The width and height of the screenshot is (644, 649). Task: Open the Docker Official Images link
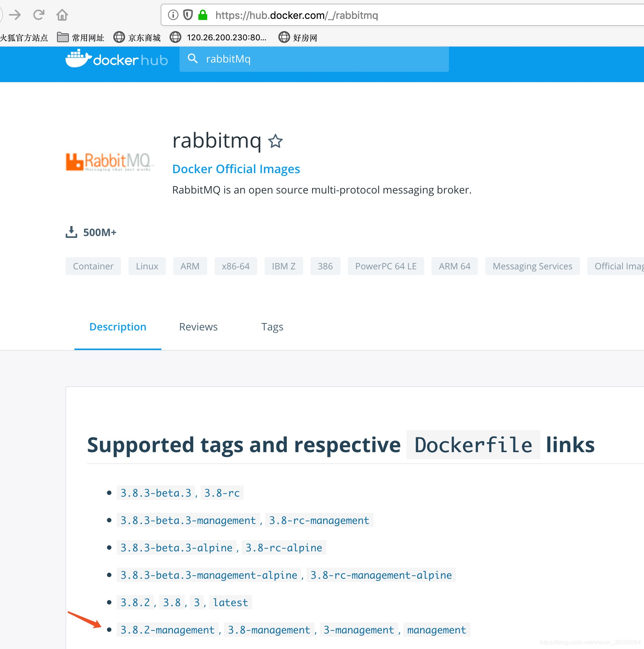point(236,169)
